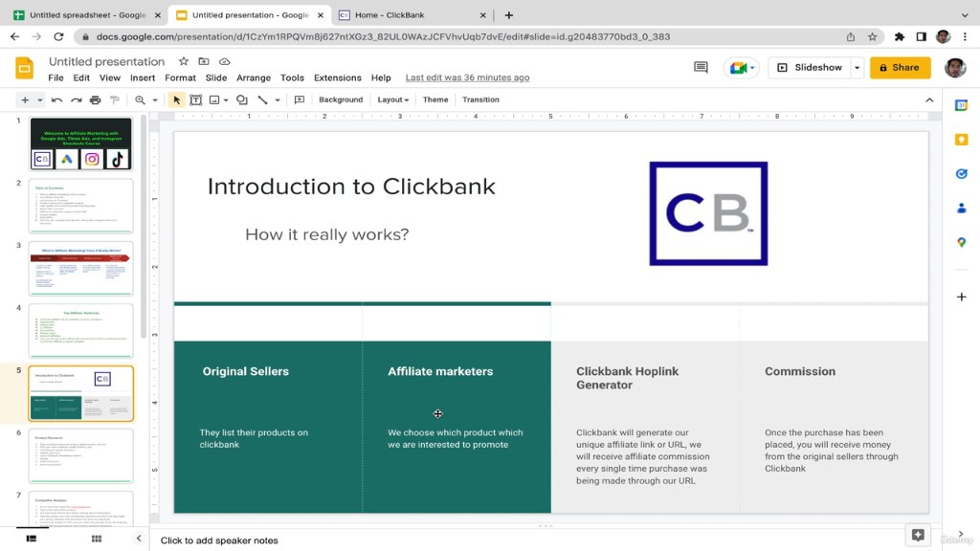Open Chrome tab search chevron

[965, 15]
